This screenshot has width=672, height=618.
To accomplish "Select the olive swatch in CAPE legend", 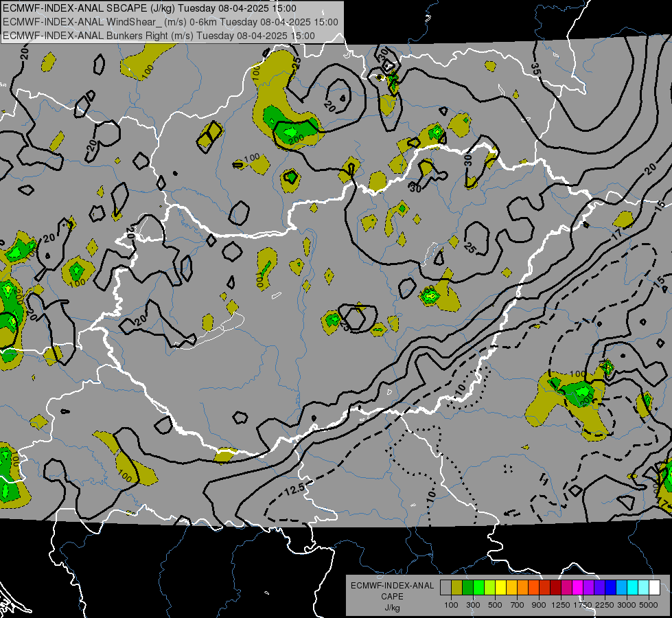I will point(457,587).
